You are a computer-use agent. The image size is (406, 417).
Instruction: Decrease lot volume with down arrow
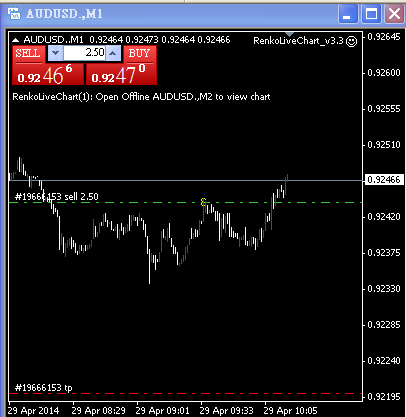(55, 53)
